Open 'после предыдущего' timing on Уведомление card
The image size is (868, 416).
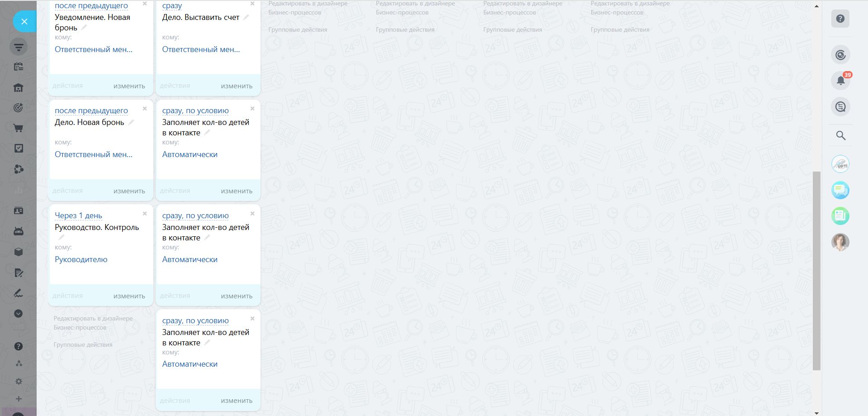91,6
